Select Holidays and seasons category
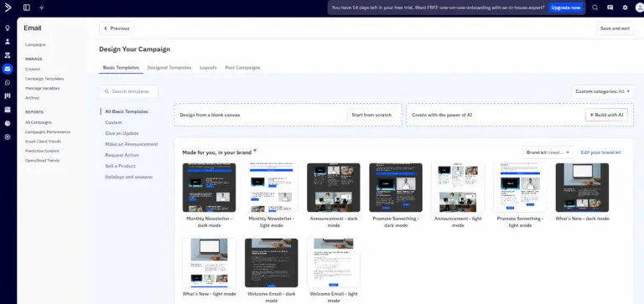This screenshot has height=304, width=644. pyautogui.click(x=128, y=178)
